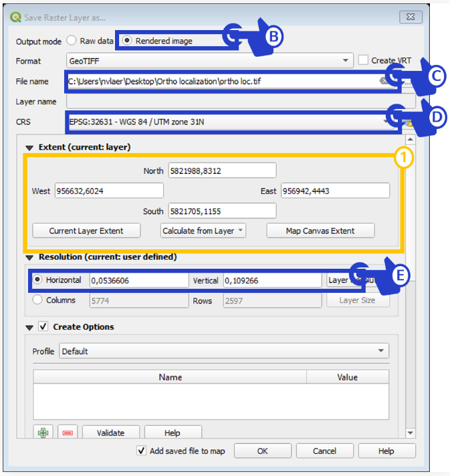
Task: Collapse the Extent section triangle
Action: click(29, 147)
